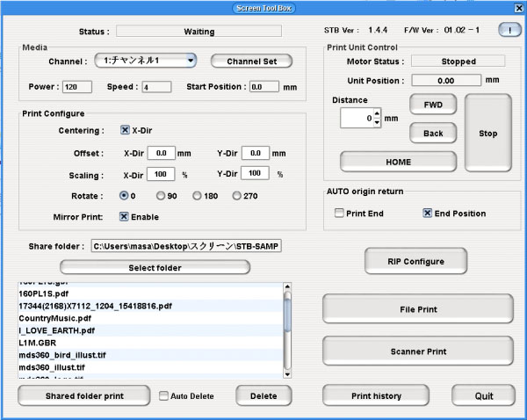Click file list scroll up arrow
The image size is (527, 420).
[287, 286]
